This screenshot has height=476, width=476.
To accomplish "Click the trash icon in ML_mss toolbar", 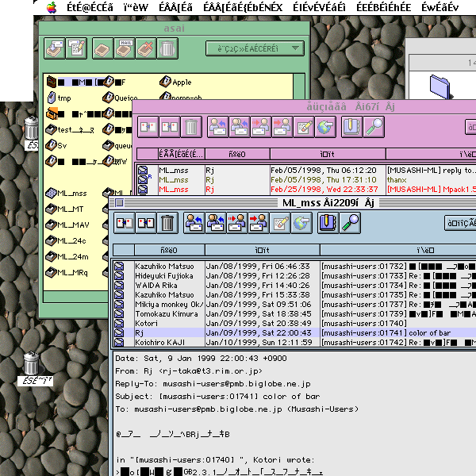I will click(x=167, y=223).
